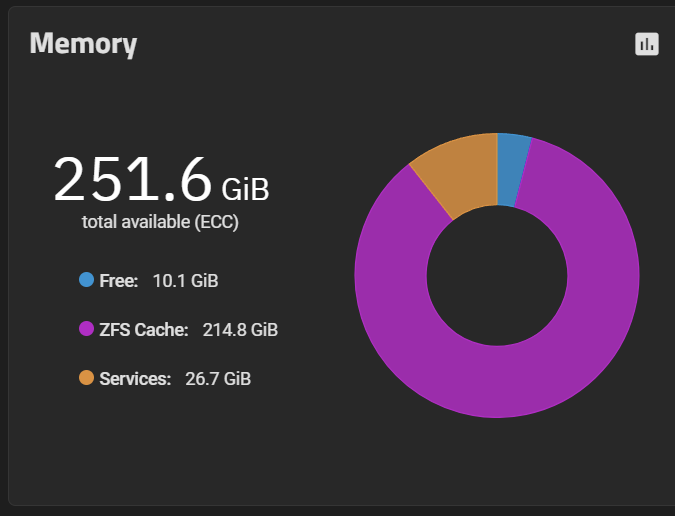
Task: Click the GiB unit beside 251.6
Action: [x=245, y=189]
